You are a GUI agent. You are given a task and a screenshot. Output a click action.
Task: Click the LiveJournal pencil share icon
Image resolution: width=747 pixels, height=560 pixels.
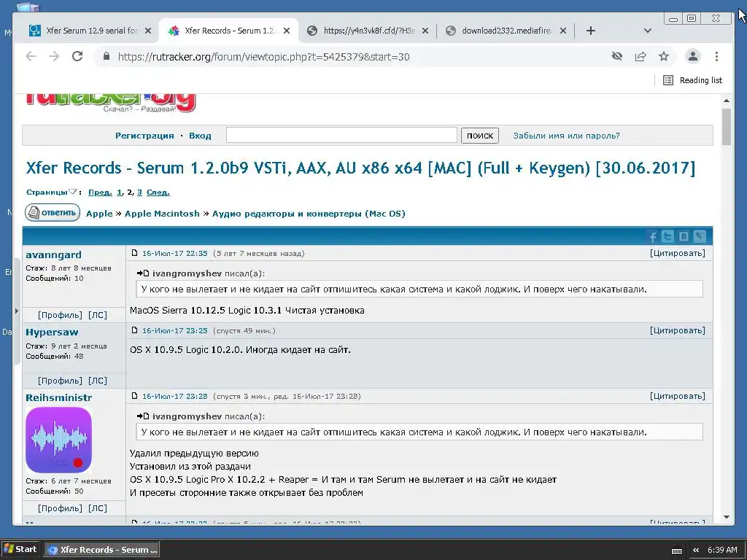coord(700,236)
